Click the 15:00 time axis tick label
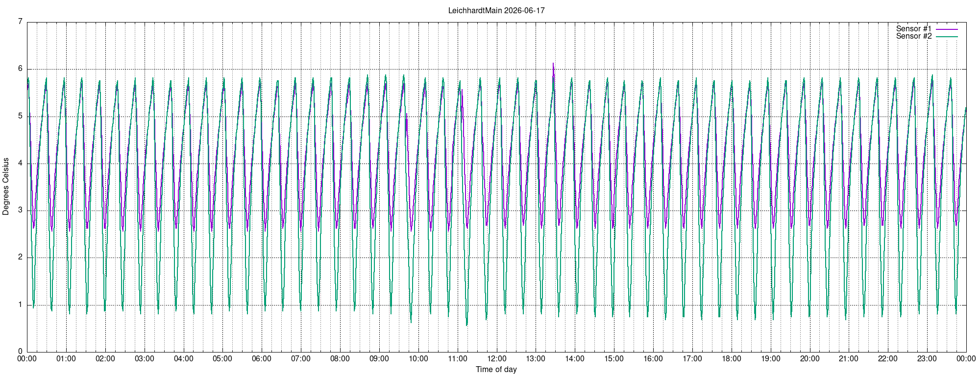 614,358
